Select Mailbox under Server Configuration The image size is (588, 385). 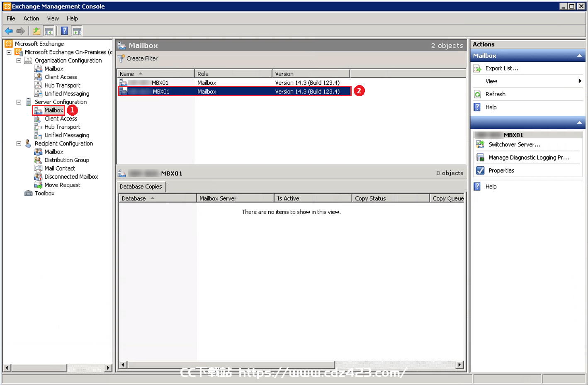tap(54, 110)
